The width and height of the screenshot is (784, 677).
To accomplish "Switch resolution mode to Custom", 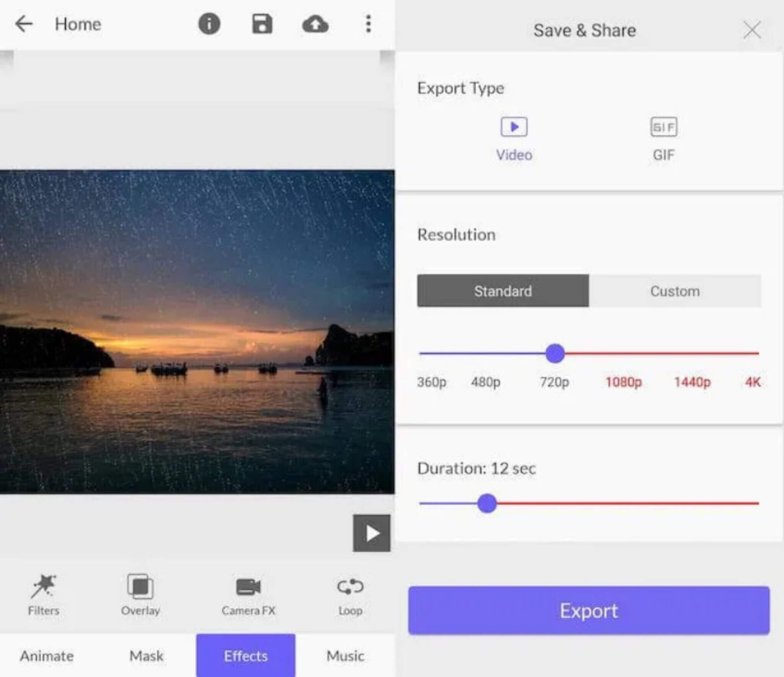I will [x=675, y=291].
